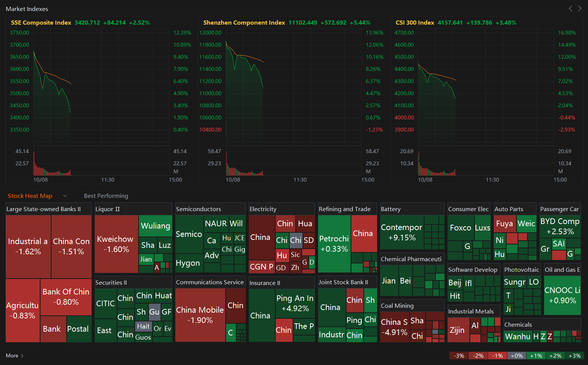Select Contempor +9.15% battery tile
Viewport: 588px width, 365px height.
pos(402,233)
